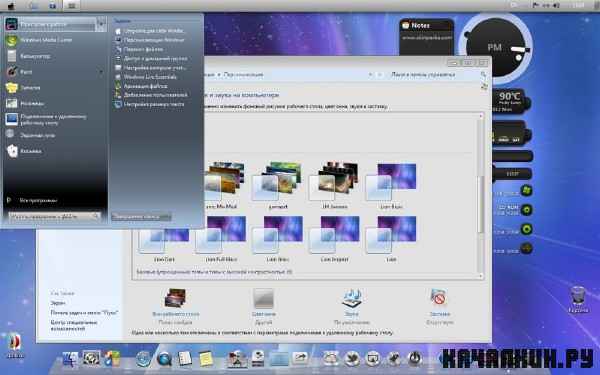Screen dimensions: 600x375
Task: Select theme with orange sunset wallpaper stack
Action: pos(223,187)
